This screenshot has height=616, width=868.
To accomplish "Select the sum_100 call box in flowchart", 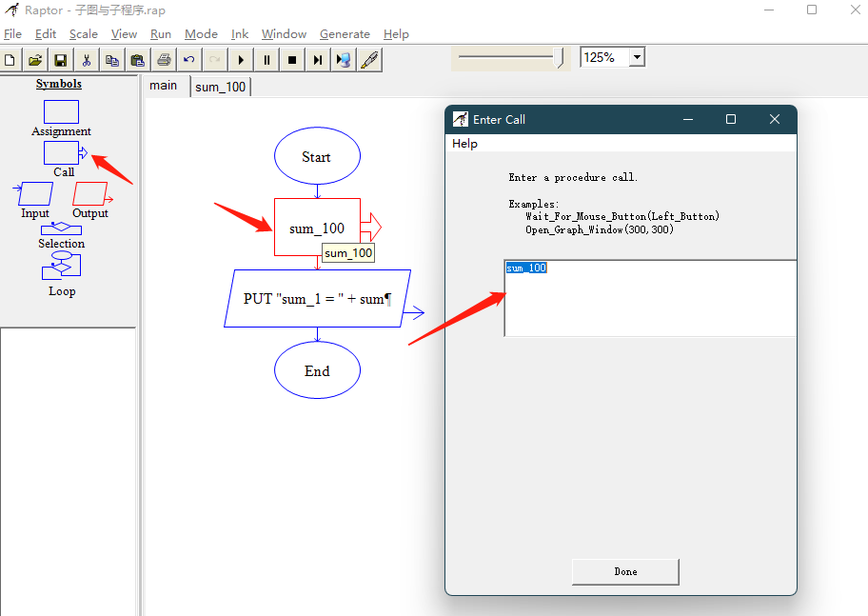I will point(317,228).
